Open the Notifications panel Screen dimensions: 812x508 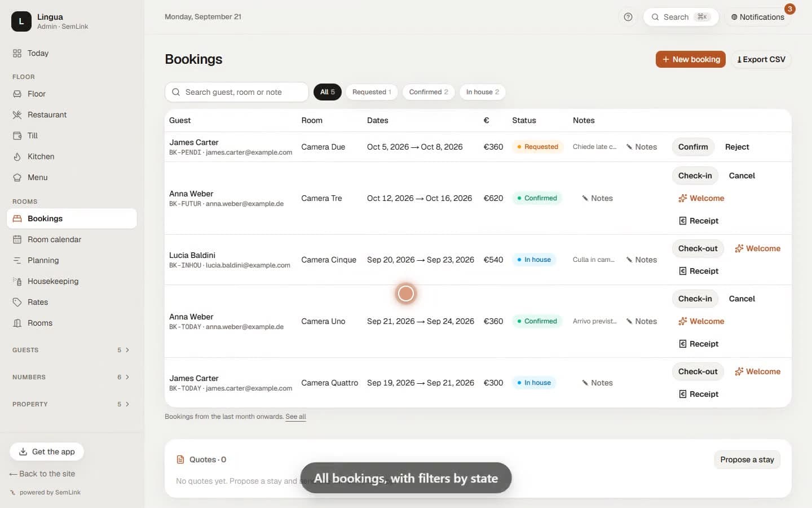coord(758,17)
